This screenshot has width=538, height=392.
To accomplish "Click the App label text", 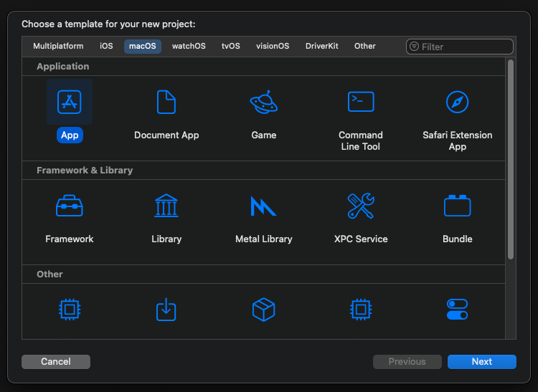I will [70, 135].
